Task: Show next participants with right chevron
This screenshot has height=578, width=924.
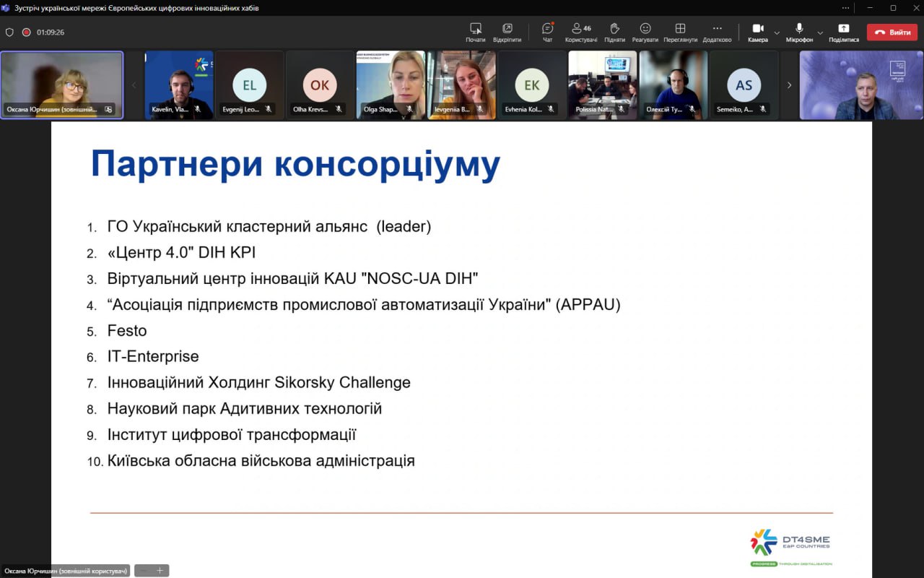Action: pyautogui.click(x=789, y=85)
